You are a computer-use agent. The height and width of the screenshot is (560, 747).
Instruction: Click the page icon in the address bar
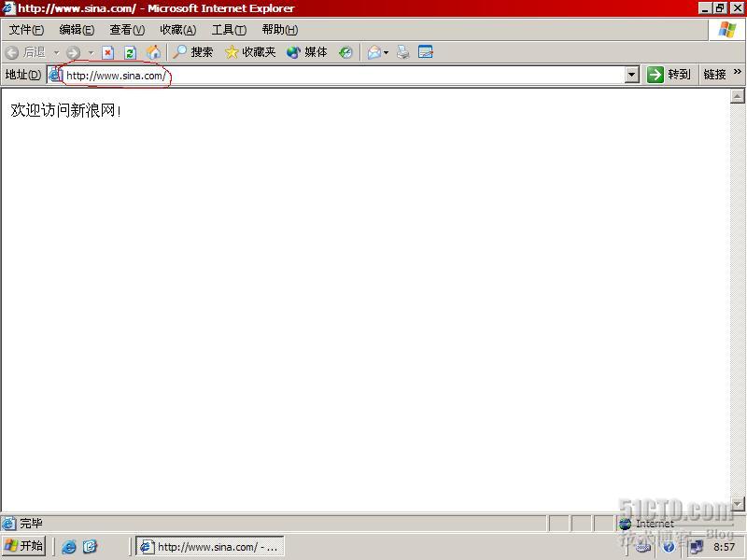[56, 76]
